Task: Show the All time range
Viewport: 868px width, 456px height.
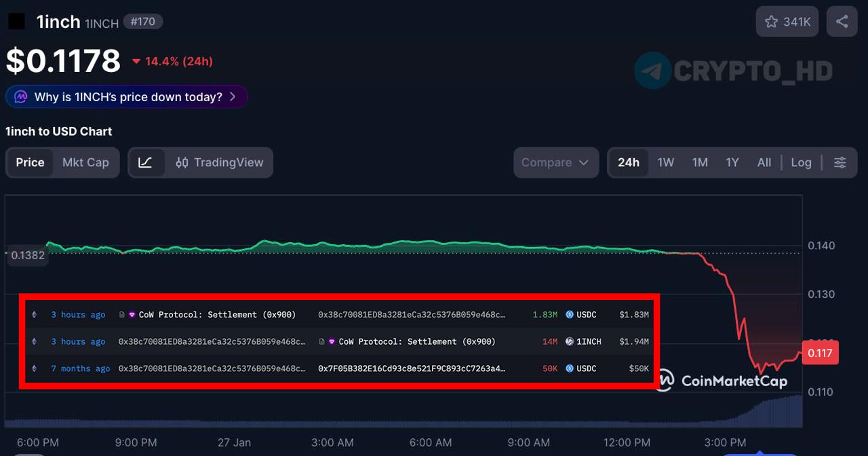Action: pyautogui.click(x=764, y=163)
